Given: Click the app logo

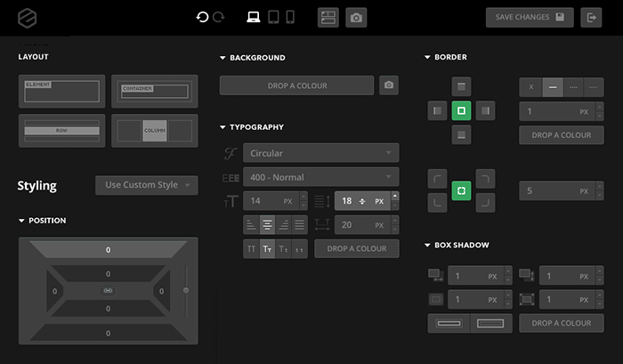Looking at the screenshot, I should coord(27,18).
